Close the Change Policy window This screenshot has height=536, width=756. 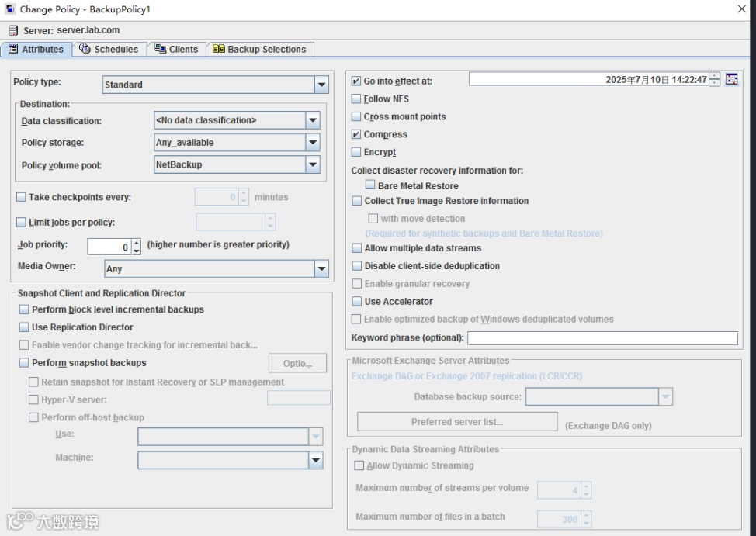click(x=742, y=9)
